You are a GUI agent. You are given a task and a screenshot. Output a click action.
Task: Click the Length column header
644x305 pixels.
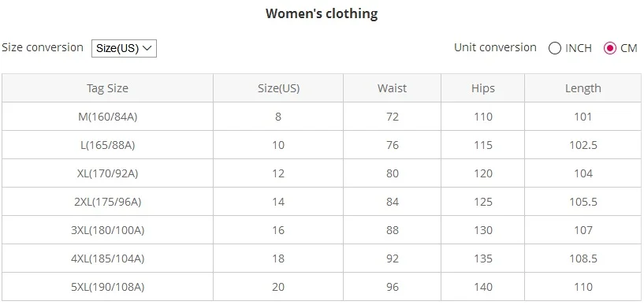(x=583, y=88)
